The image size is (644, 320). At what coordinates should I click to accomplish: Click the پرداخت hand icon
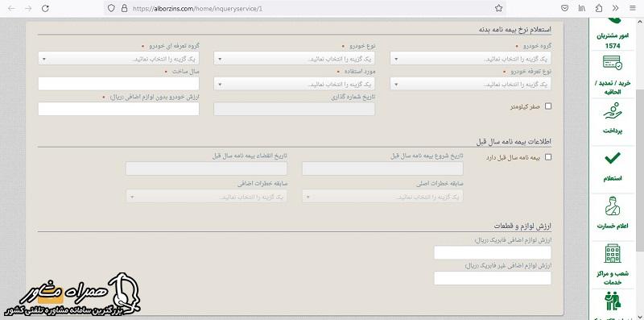[613, 111]
